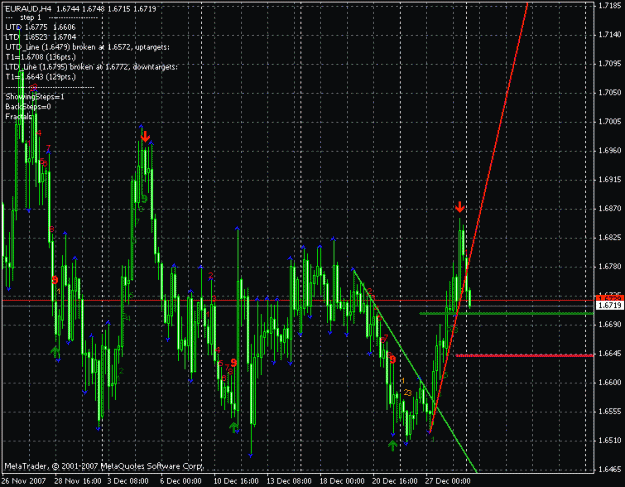Click the 1.7140 price axis label
625x487 pixels.
click(x=610, y=35)
